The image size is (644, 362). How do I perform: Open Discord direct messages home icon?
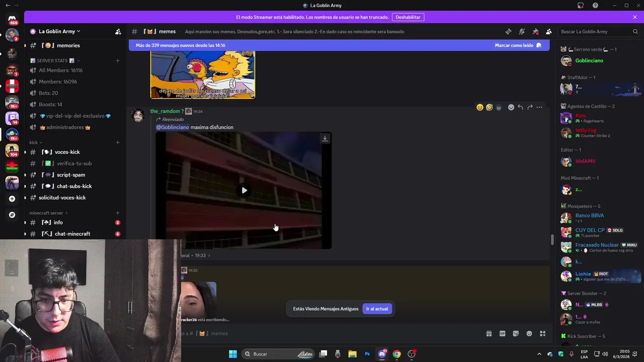pos(12,19)
